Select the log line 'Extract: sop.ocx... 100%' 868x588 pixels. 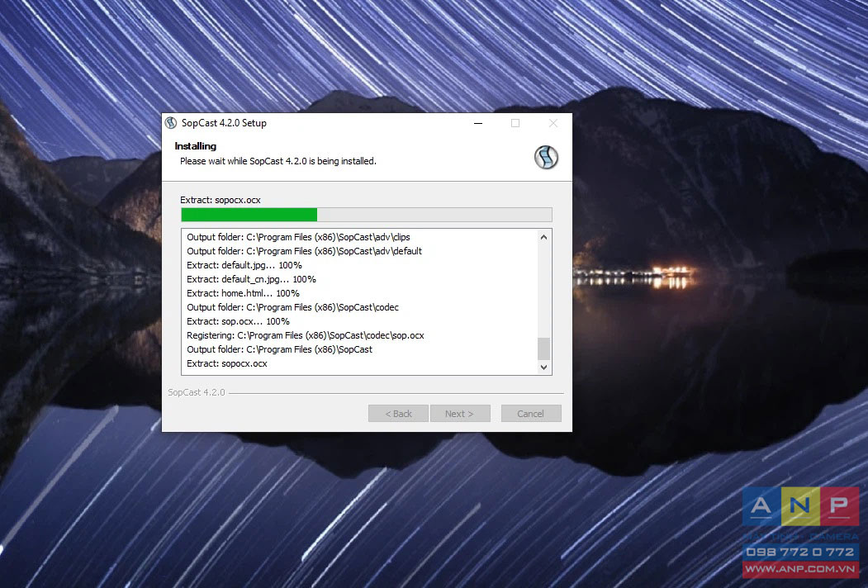pos(238,321)
